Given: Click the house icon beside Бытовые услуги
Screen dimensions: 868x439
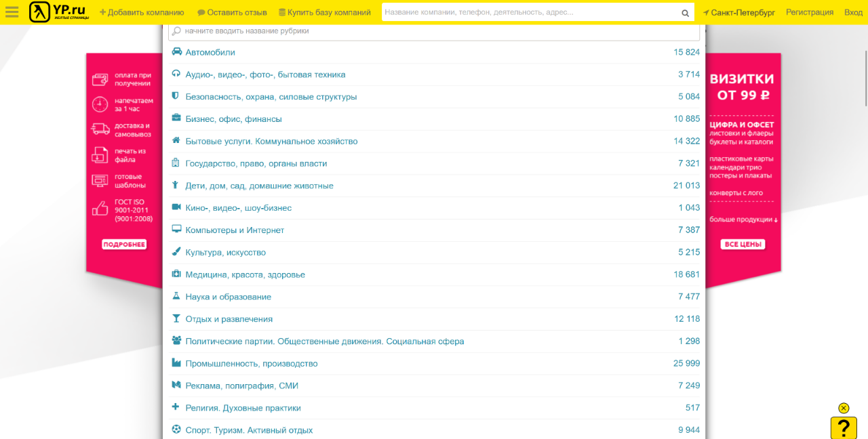Looking at the screenshot, I should 176,140.
